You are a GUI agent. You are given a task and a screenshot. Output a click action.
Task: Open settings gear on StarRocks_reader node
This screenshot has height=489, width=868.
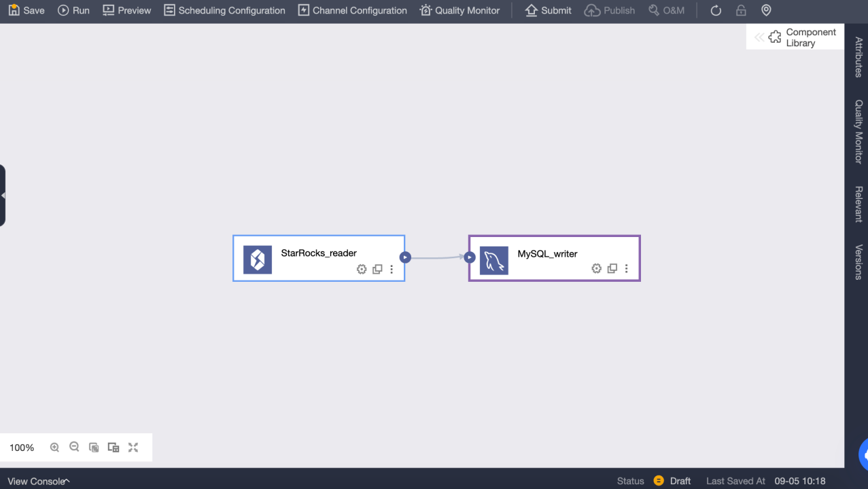pos(362,269)
